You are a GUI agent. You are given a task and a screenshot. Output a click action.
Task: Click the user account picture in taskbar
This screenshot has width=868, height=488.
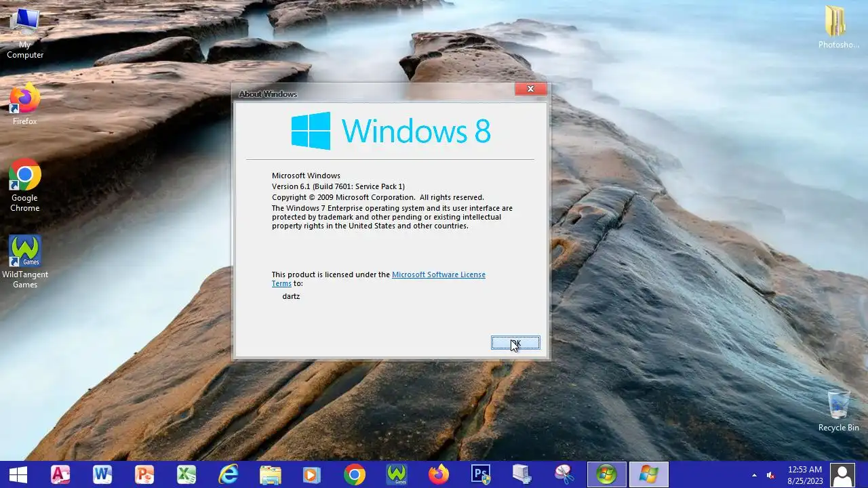pyautogui.click(x=843, y=474)
